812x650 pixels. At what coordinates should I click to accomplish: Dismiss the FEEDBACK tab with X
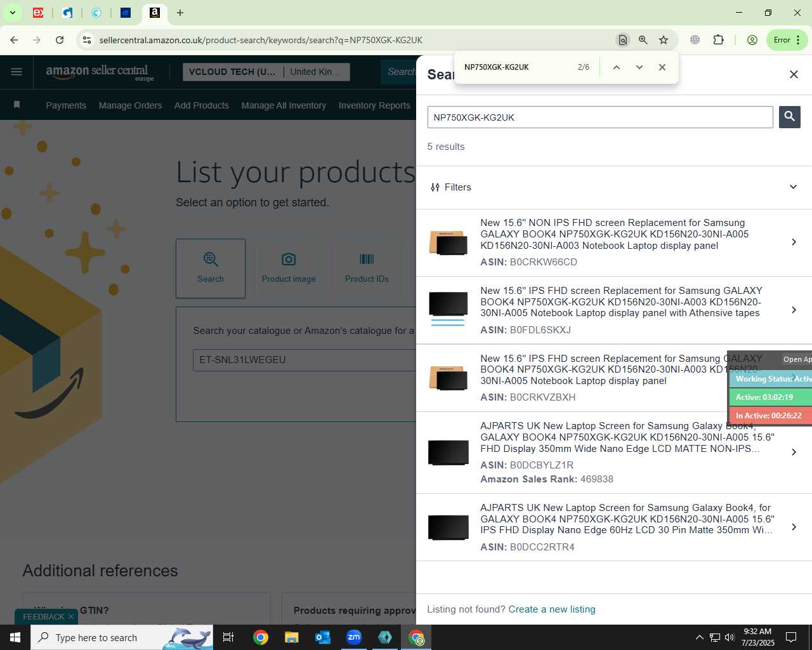click(x=71, y=616)
